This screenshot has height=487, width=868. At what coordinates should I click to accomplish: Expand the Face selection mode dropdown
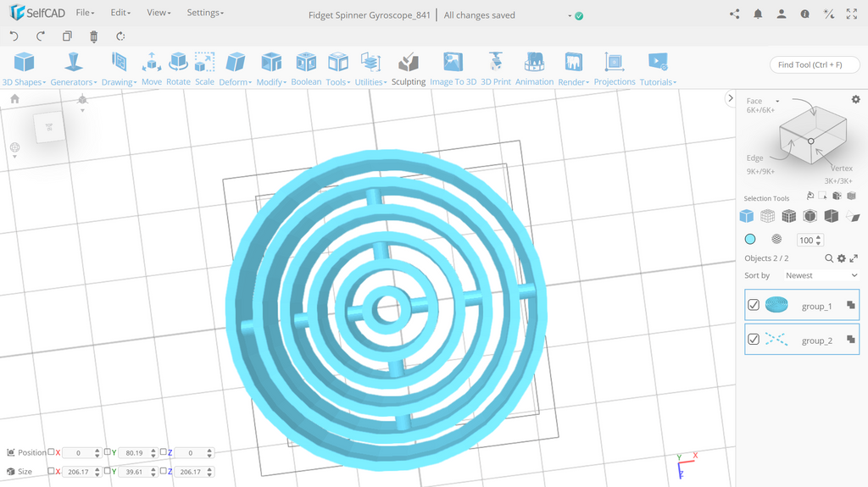click(x=777, y=102)
